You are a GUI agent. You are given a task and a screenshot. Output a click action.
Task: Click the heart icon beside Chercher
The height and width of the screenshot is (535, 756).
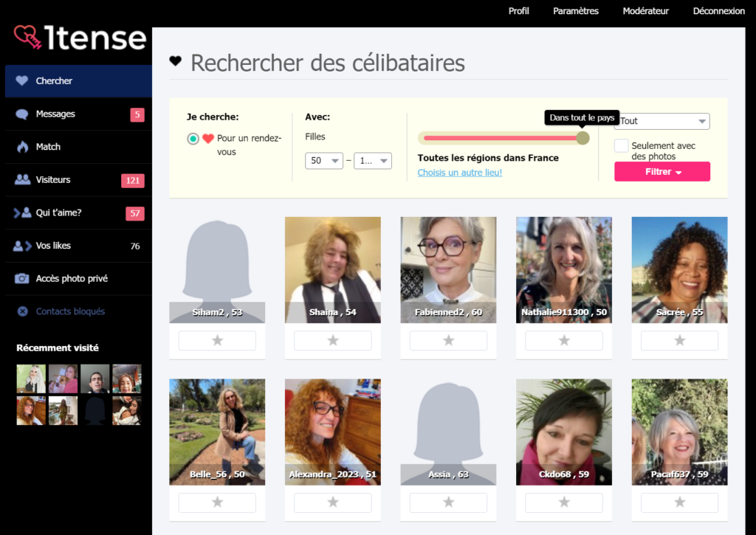[x=21, y=80]
